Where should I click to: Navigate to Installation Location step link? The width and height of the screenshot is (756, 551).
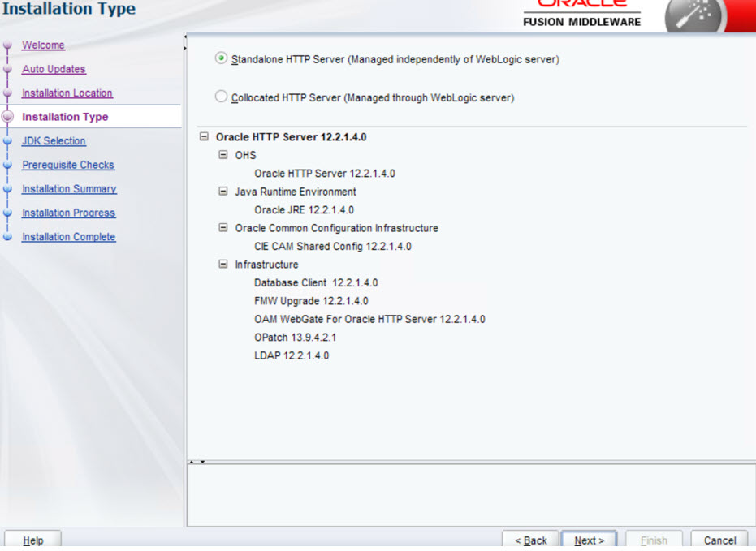pos(68,93)
